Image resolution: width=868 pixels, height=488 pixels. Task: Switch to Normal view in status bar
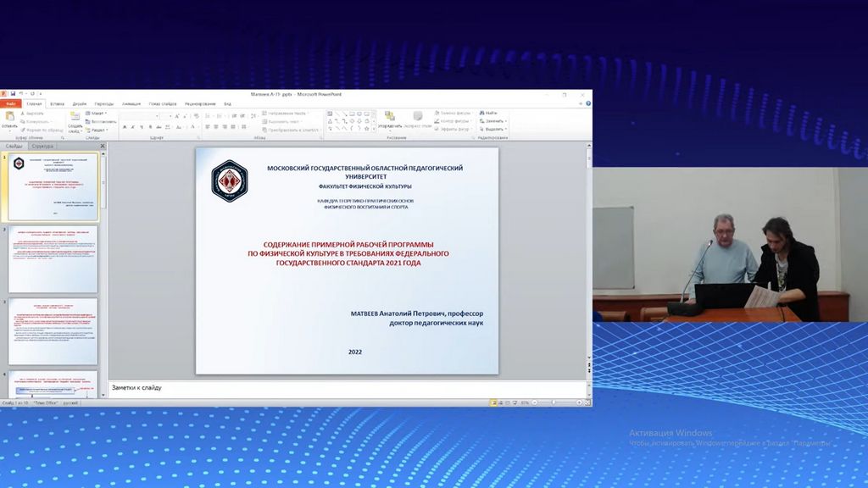[x=493, y=402]
